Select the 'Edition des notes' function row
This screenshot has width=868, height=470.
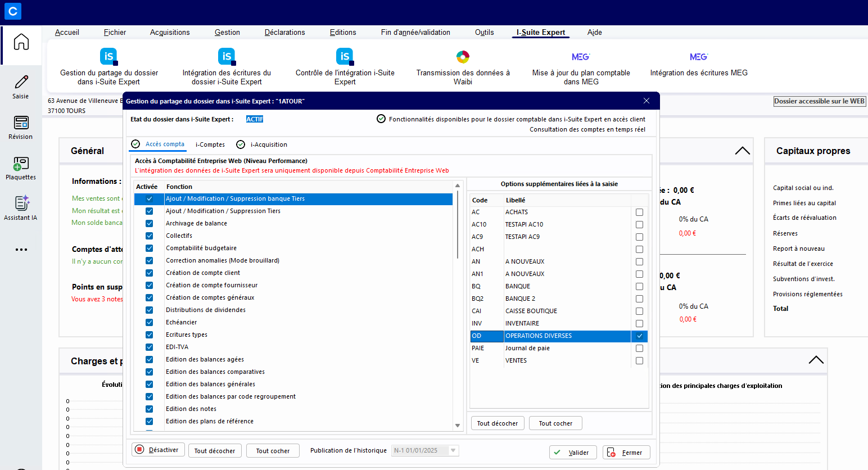293,409
